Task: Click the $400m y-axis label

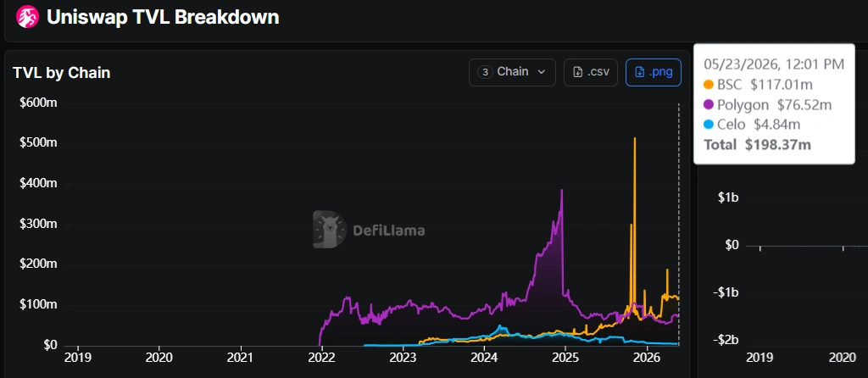Action: (x=38, y=183)
